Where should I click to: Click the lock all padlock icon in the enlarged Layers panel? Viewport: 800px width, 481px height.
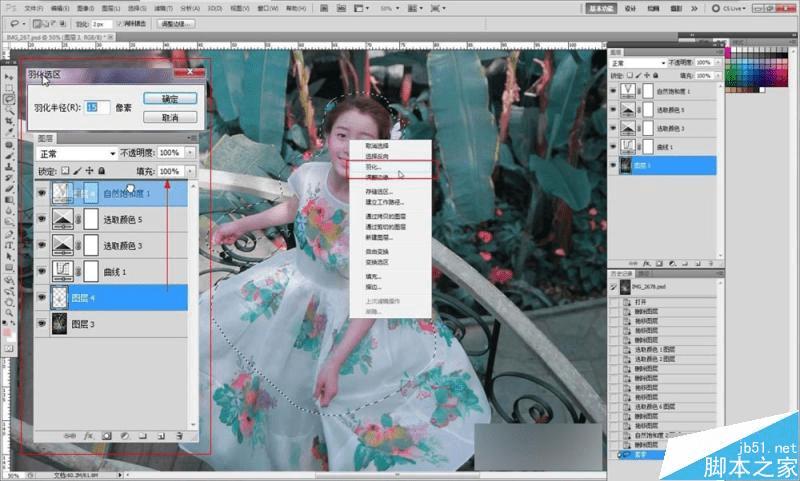click(x=102, y=171)
